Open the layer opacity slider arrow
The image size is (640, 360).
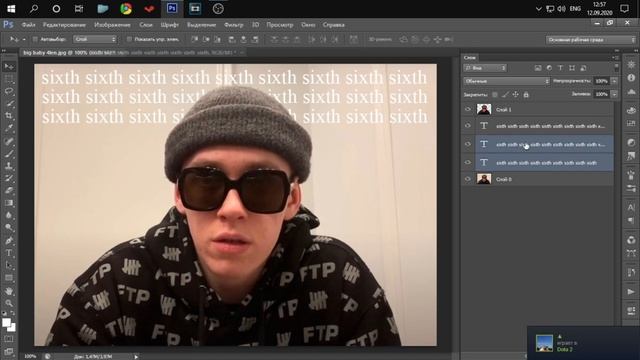click(614, 81)
